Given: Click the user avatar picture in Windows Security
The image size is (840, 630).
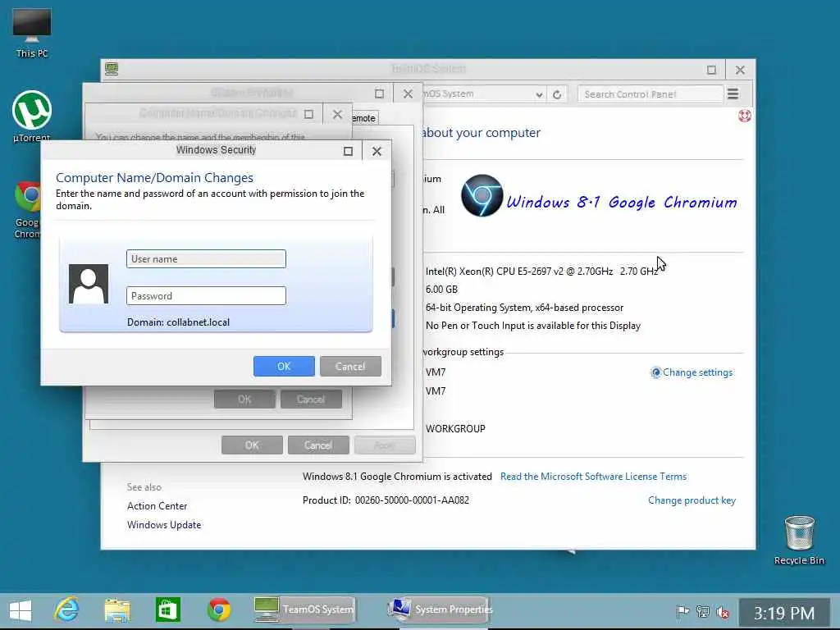Looking at the screenshot, I should pyautogui.click(x=89, y=284).
